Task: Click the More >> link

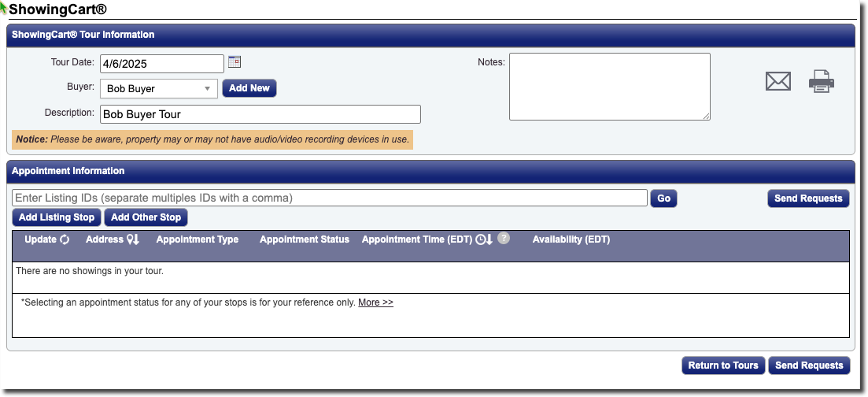Action: 375,302
